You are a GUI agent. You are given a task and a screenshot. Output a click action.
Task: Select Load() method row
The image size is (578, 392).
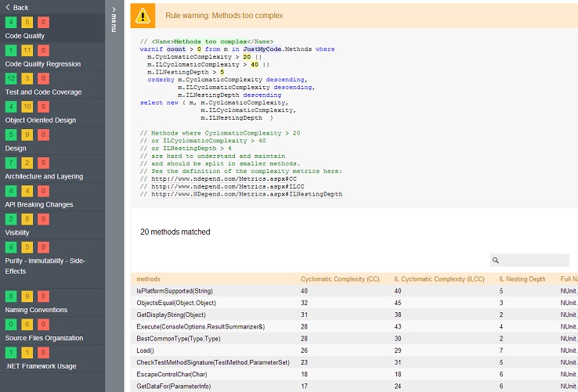pyautogui.click(x=354, y=351)
